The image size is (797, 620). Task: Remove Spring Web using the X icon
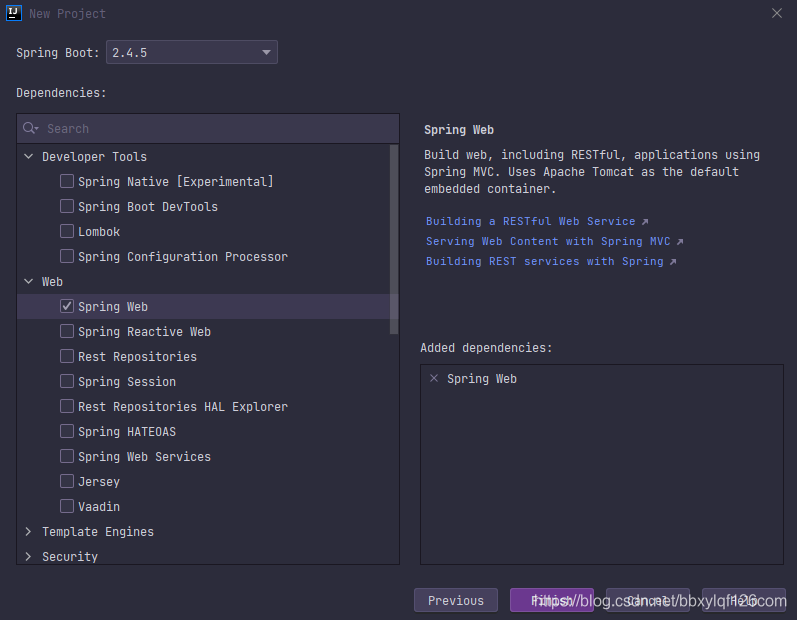click(x=433, y=379)
